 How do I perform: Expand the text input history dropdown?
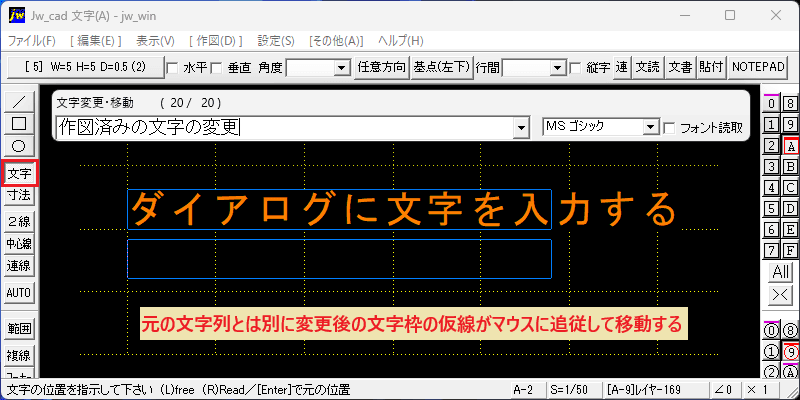pos(520,128)
